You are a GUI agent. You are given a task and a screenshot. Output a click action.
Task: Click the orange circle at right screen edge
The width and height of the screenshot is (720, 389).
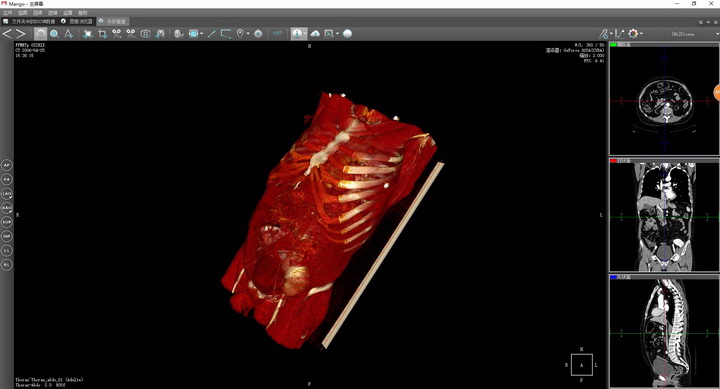coord(717,92)
